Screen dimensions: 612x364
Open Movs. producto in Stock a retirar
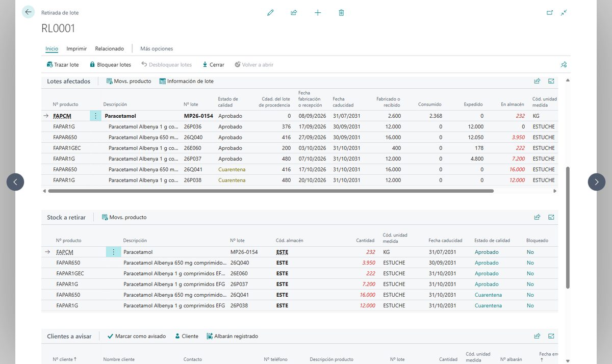[x=124, y=217]
